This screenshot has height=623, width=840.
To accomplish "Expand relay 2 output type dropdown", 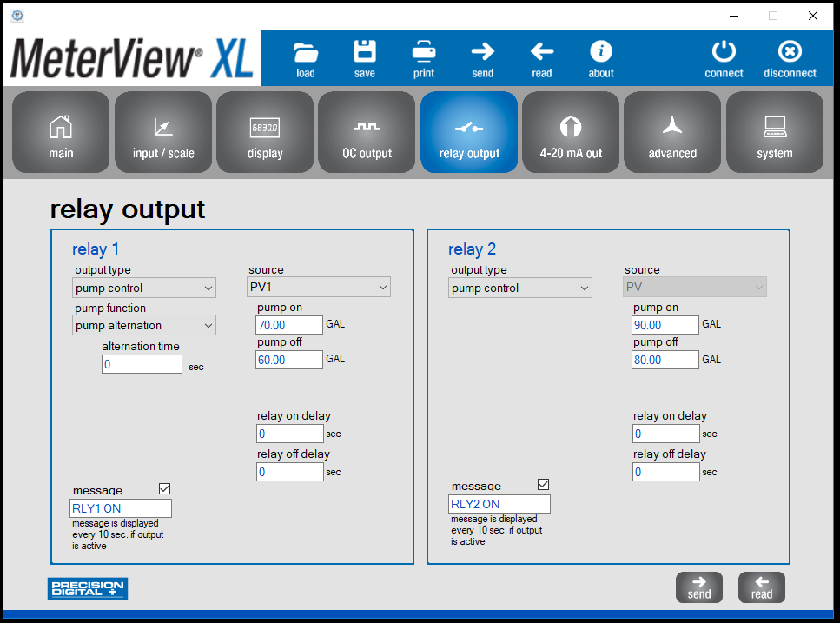I will point(520,288).
